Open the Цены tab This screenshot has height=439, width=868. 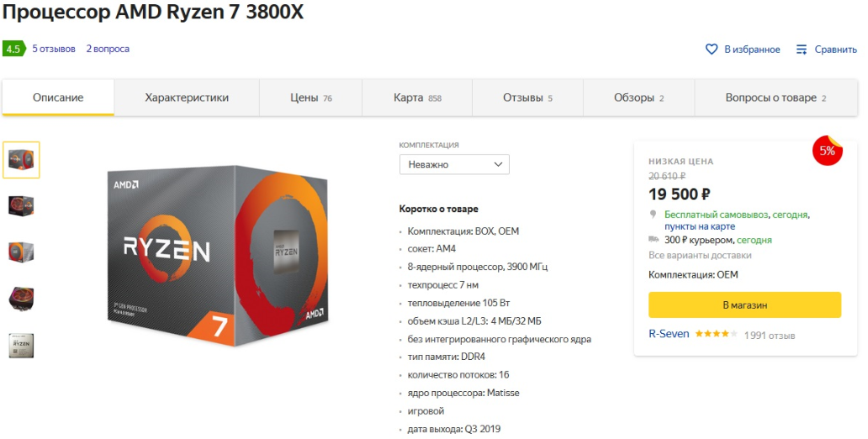click(310, 98)
